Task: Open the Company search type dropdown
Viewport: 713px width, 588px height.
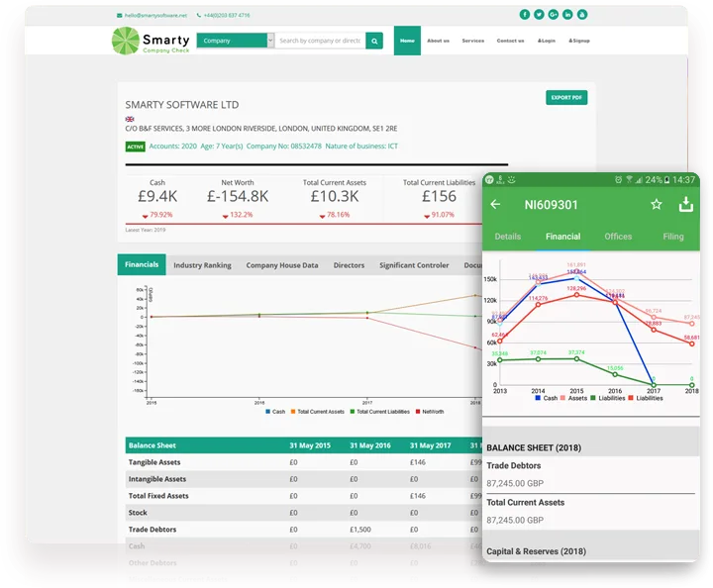Action: (x=235, y=41)
